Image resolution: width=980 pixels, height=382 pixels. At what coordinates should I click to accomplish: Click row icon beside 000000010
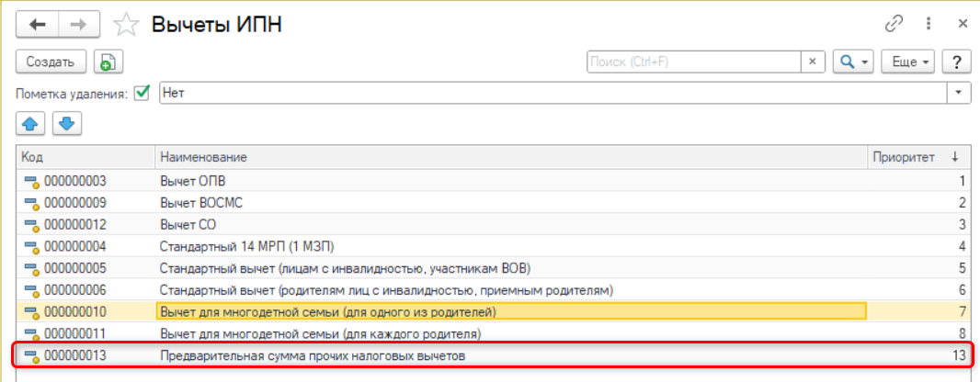32,312
